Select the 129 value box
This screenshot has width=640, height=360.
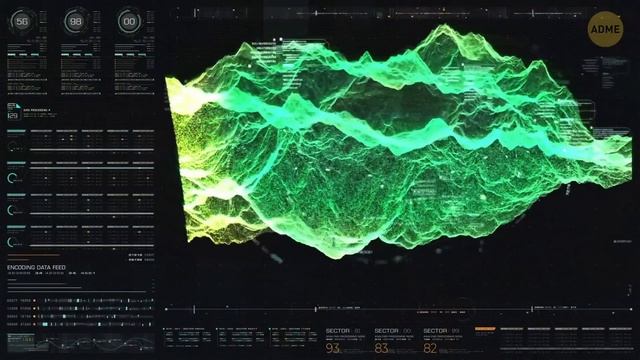[13, 116]
